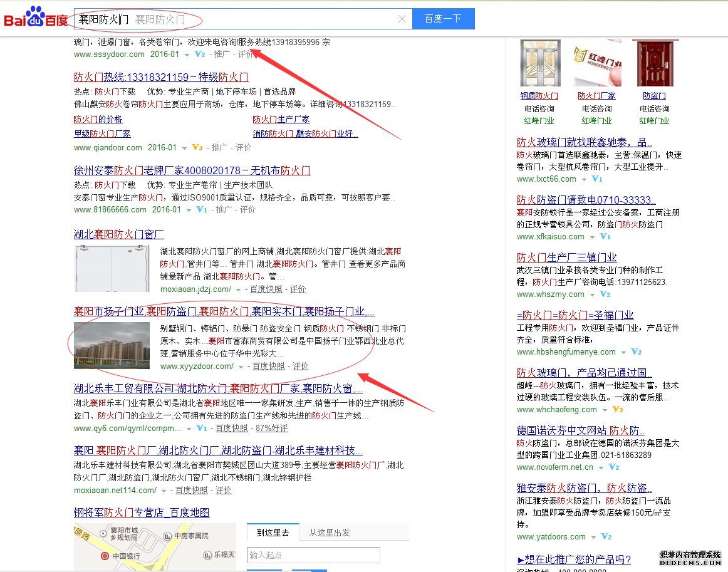This screenshot has height=572, width=728.
Task: Open the 防火门生产厂三镇门业 ad title
Action: click(x=567, y=257)
